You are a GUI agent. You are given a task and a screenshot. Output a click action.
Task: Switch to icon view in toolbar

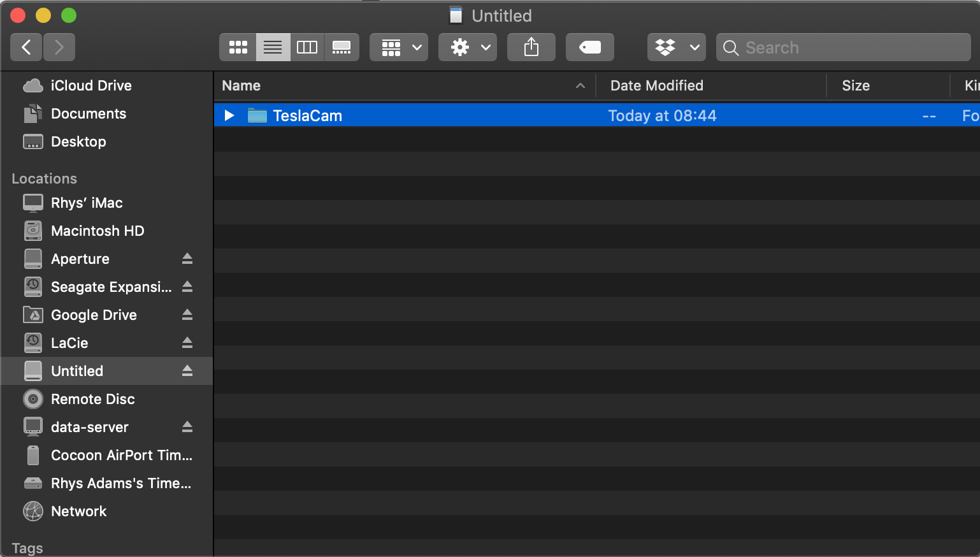(x=238, y=47)
